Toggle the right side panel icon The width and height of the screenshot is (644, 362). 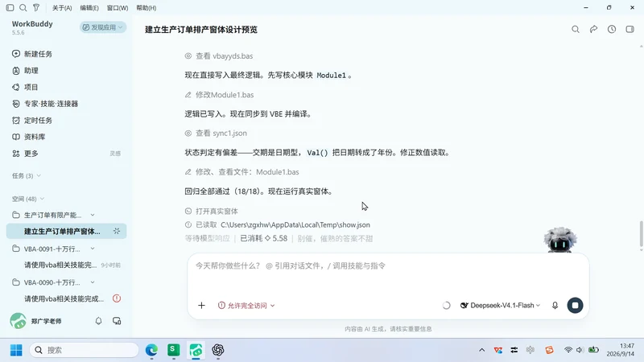point(630,29)
